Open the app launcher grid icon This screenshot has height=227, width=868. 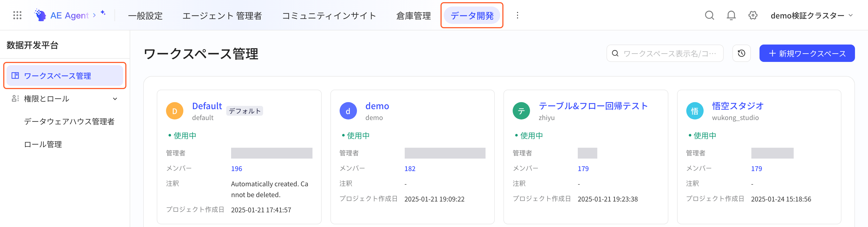(17, 15)
